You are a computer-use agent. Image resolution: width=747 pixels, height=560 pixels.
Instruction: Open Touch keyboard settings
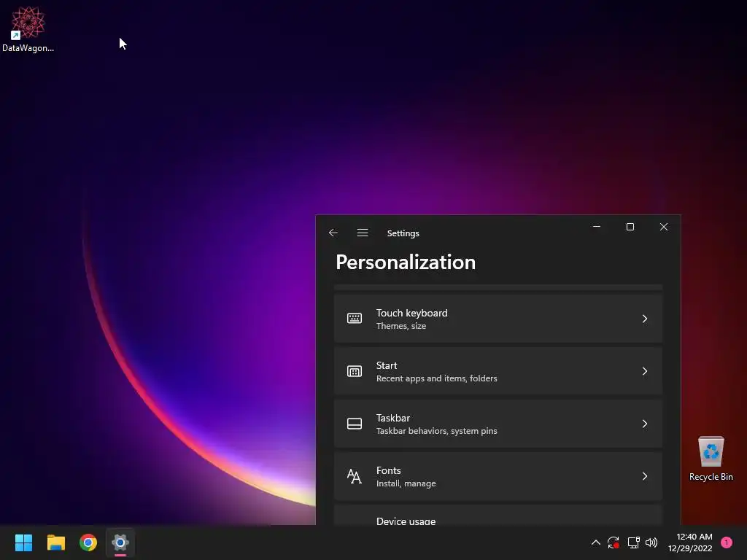coord(498,319)
